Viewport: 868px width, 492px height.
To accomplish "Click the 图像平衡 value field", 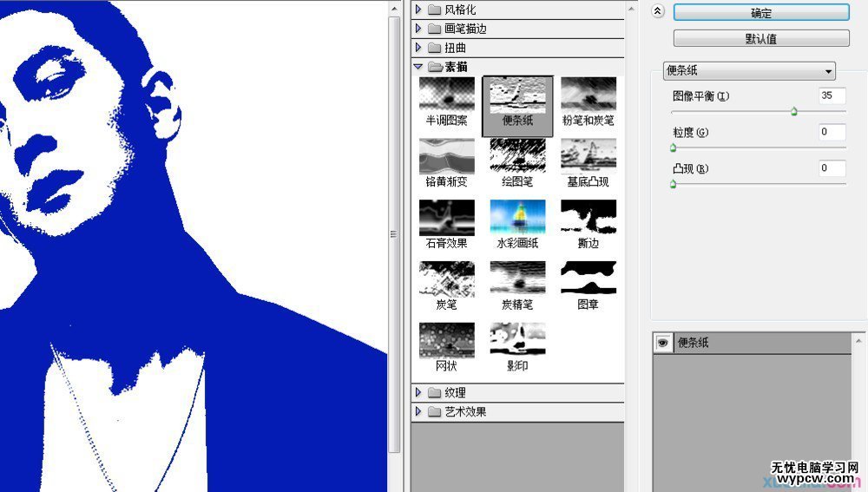I will 832,95.
